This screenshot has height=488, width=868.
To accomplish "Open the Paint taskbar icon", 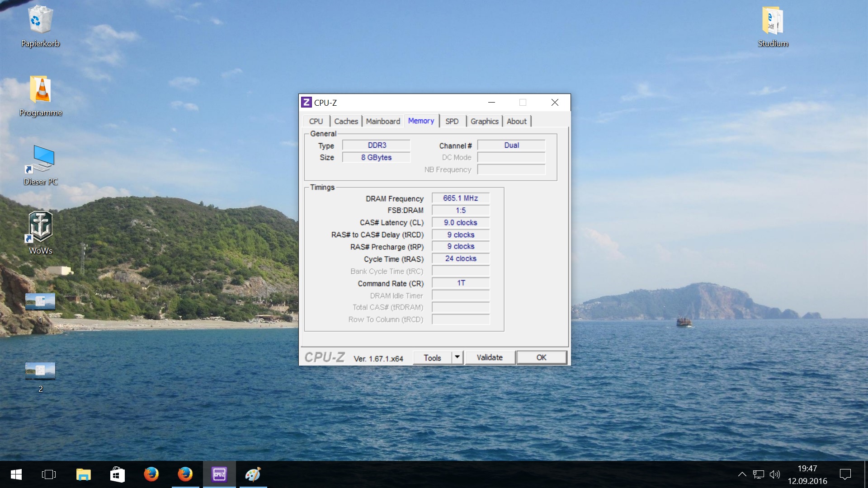I will click(253, 474).
